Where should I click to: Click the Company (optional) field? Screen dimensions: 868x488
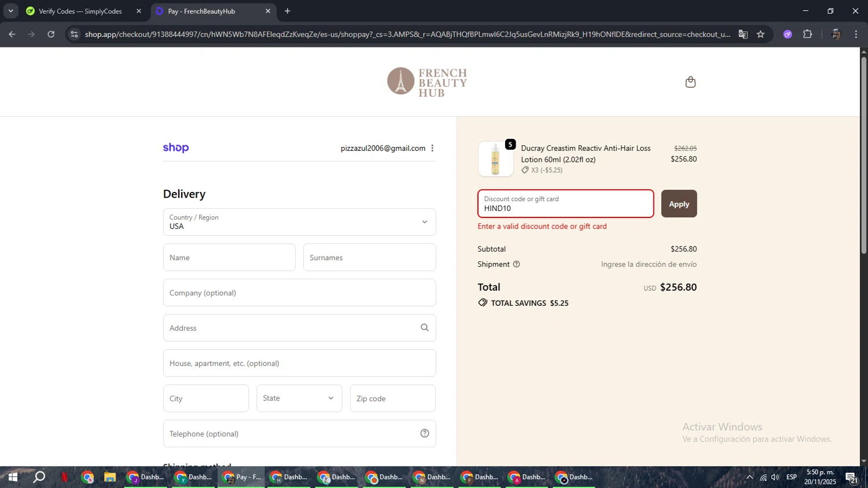click(x=299, y=293)
